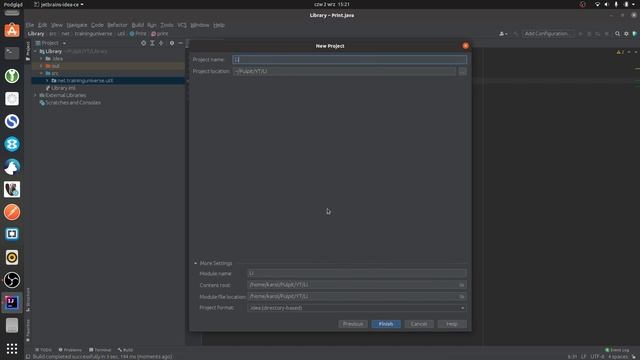Open the Edit menu
Viewport: 640px width, 360px height.
[x=42, y=25]
